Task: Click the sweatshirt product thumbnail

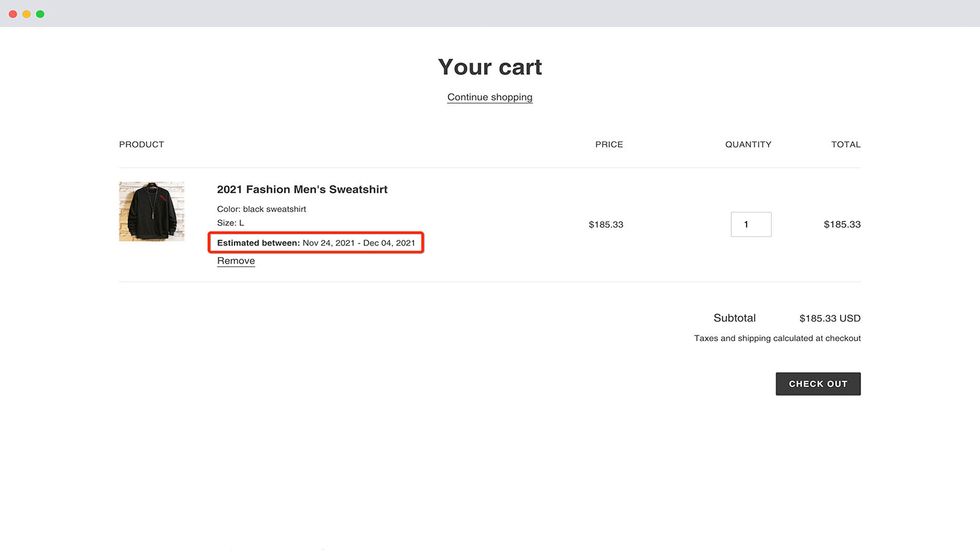Action: (151, 211)
